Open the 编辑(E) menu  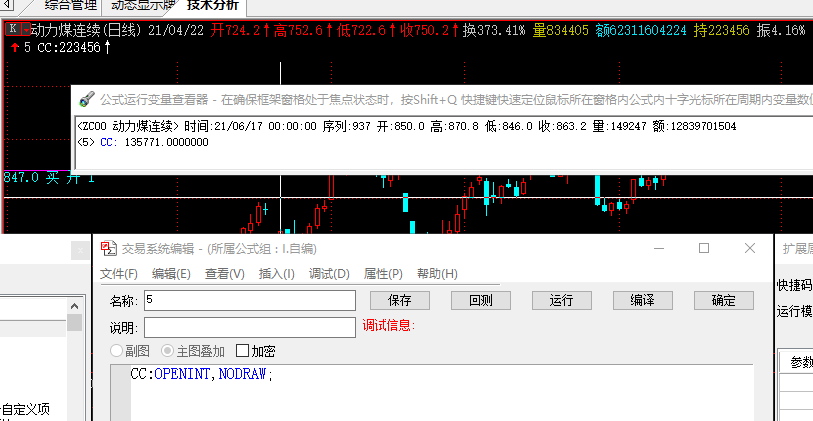pos(171,274)
